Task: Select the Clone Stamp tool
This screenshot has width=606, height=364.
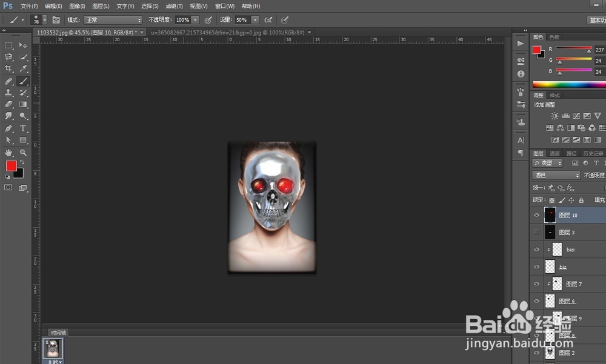Action: [x=8, y=93]
